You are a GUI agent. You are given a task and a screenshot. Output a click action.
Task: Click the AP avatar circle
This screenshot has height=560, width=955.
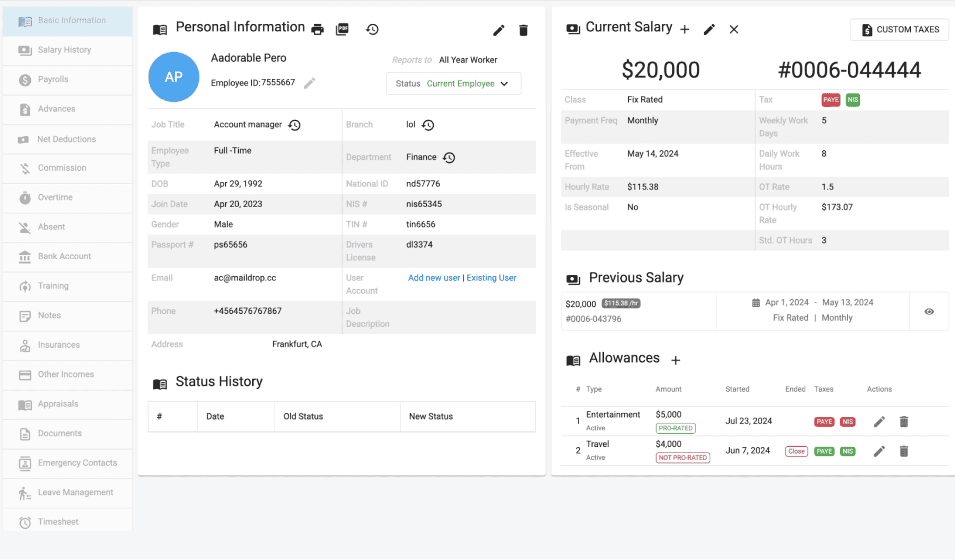pyautogui.click(x=173, y=76)
